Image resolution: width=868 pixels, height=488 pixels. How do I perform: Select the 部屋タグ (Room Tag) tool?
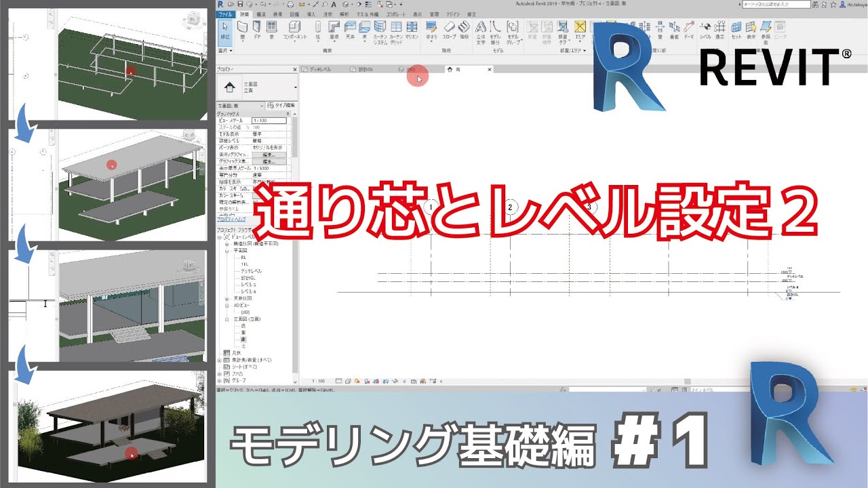(x=563, y=31)
